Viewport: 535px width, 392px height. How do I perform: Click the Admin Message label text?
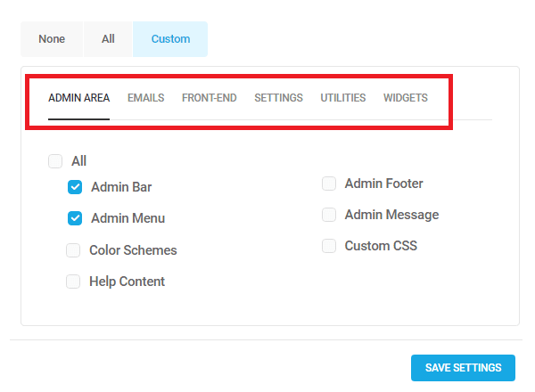391,215
